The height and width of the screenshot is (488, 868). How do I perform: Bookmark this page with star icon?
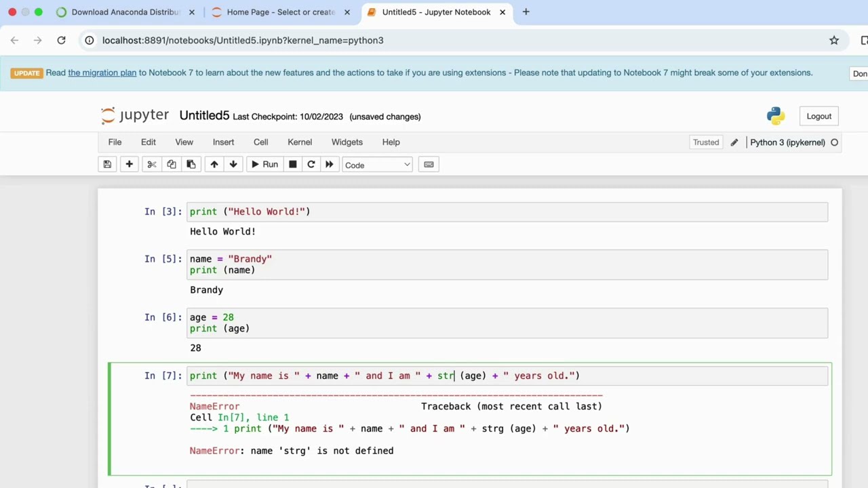[x=834, y=41]
